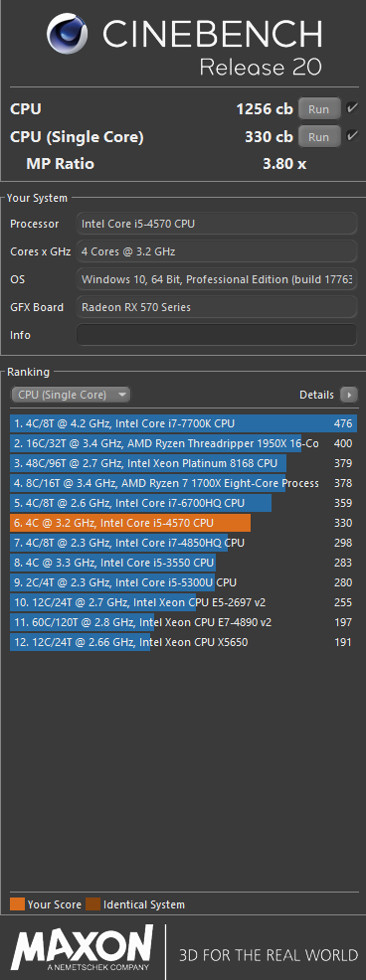Screen dimensions: 366x980
Task: Select ranking row 2 Ryzen Threadripper 1950X
Action: [x=183, y=443]
